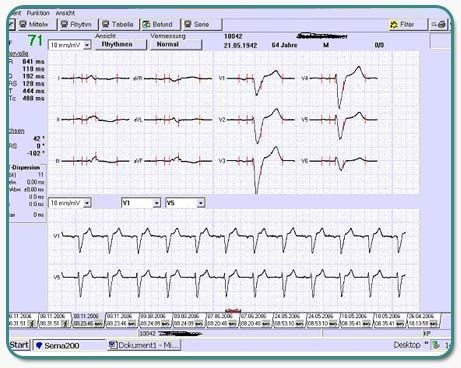Click the green system tray icon

click(x=436, y=345)
